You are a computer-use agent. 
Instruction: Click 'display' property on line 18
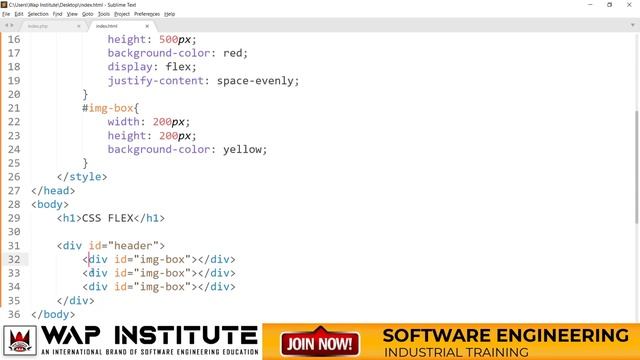(x=130, y=67)
